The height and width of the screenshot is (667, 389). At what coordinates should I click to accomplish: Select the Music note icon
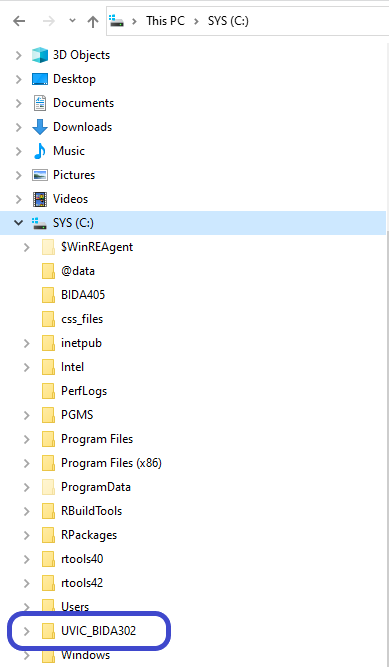tap(40, 151)
